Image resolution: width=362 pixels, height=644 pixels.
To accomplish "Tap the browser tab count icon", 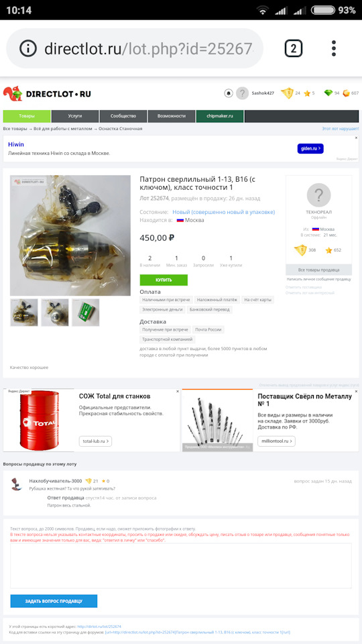I will coord(293,48).
